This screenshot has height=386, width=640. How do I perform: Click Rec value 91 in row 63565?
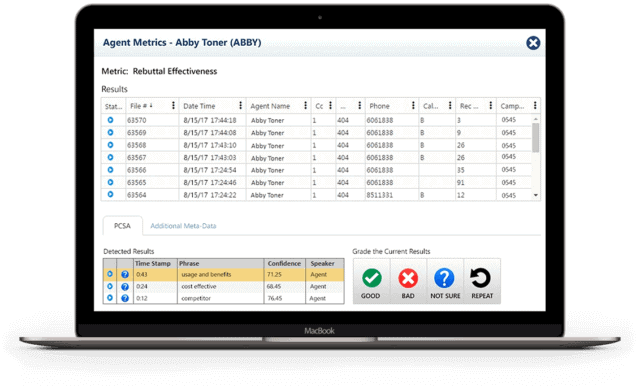(460, 182)
